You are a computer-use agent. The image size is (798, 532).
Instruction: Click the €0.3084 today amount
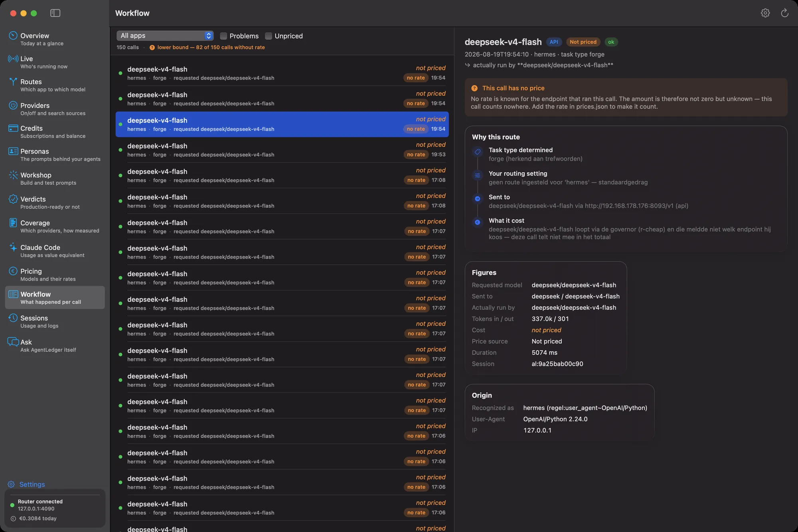[38, 518]
